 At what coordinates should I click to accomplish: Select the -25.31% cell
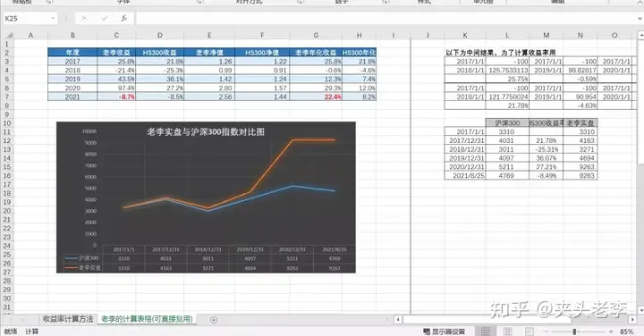point(547,149)
